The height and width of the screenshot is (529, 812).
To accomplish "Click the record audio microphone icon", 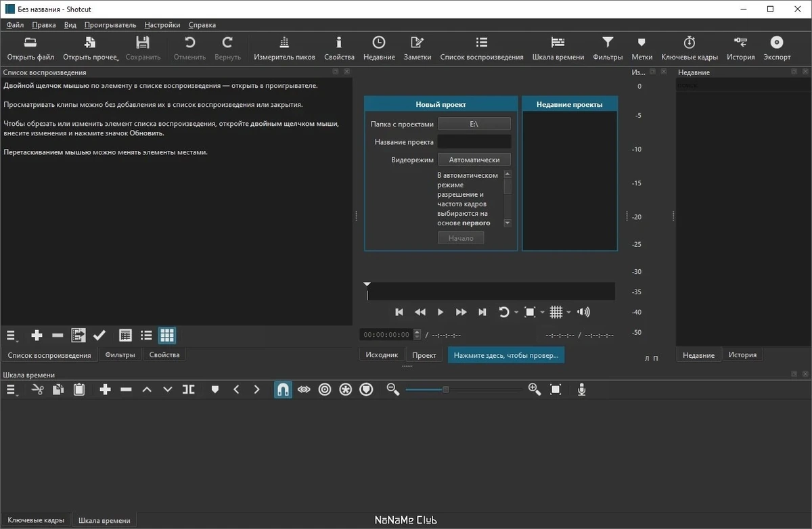I will pyautogui.click(x=581, y=390).
